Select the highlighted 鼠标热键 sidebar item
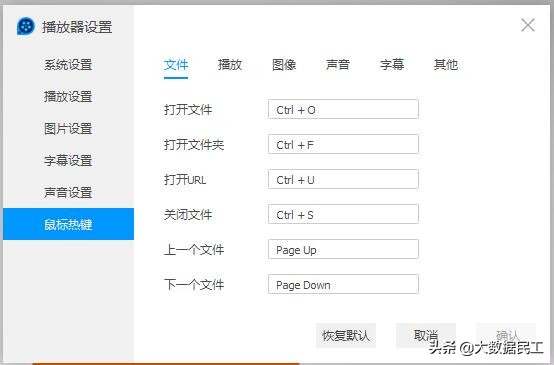This screenshot has height=365, width=554. click(x=68, y=224)
